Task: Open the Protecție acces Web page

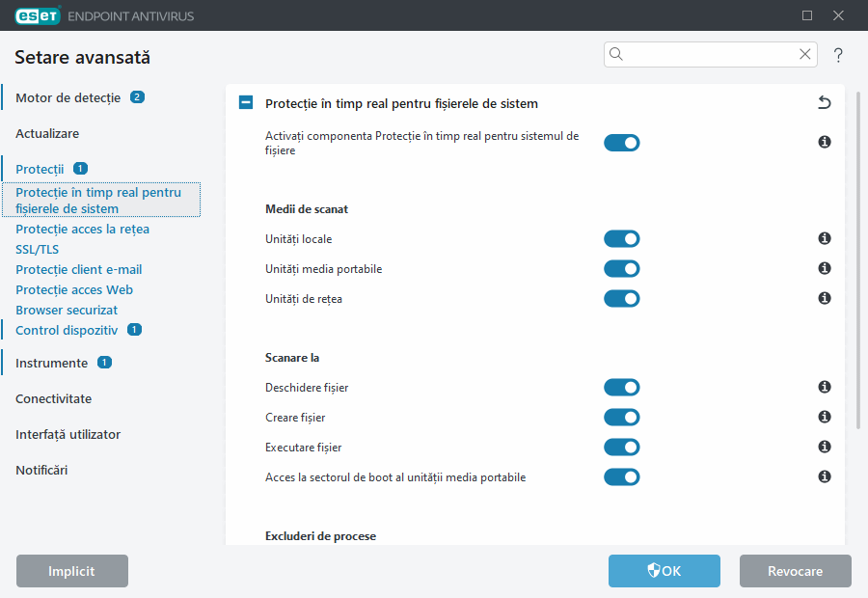Action: (74, 289)
